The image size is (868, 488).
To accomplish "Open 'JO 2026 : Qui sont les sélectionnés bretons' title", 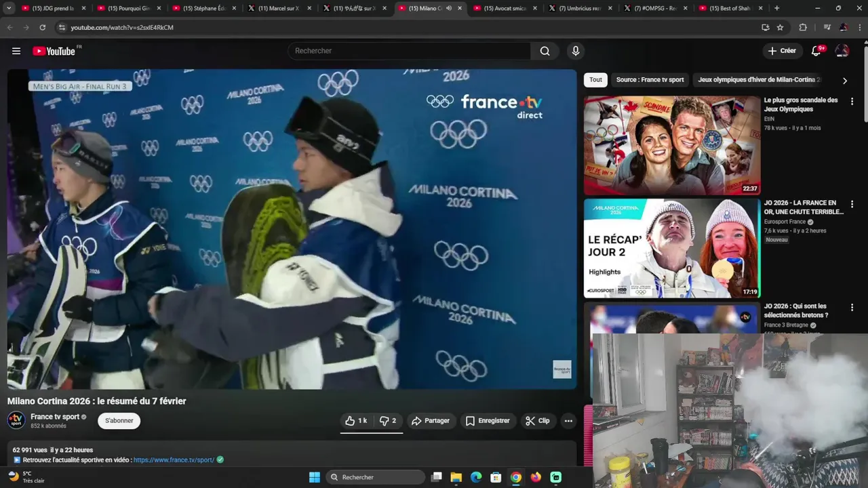I will (x=796, y=310).
